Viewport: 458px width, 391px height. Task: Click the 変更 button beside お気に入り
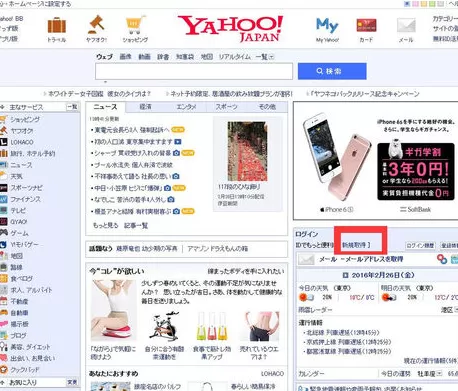tap(72, 382)
